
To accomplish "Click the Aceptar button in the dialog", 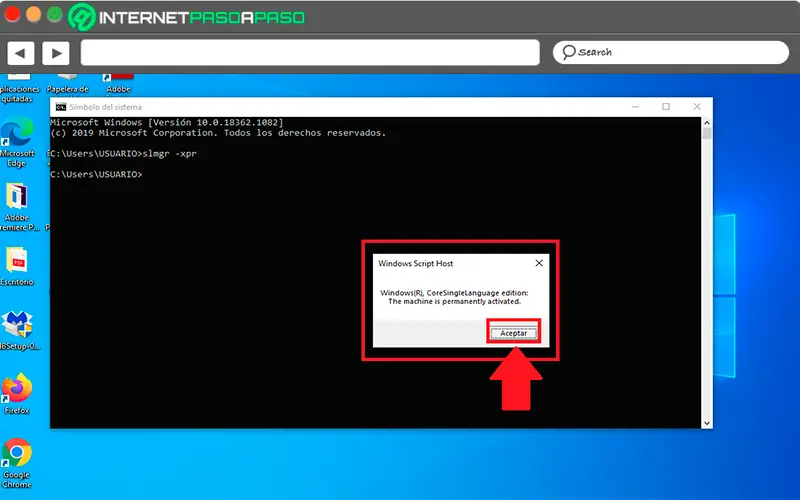I will coord(513,333).
